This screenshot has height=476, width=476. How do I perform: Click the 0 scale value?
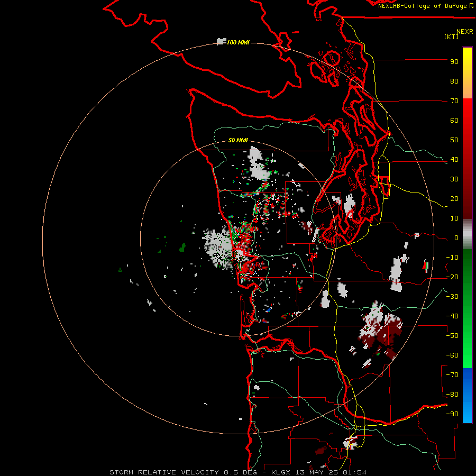[456, 238]
